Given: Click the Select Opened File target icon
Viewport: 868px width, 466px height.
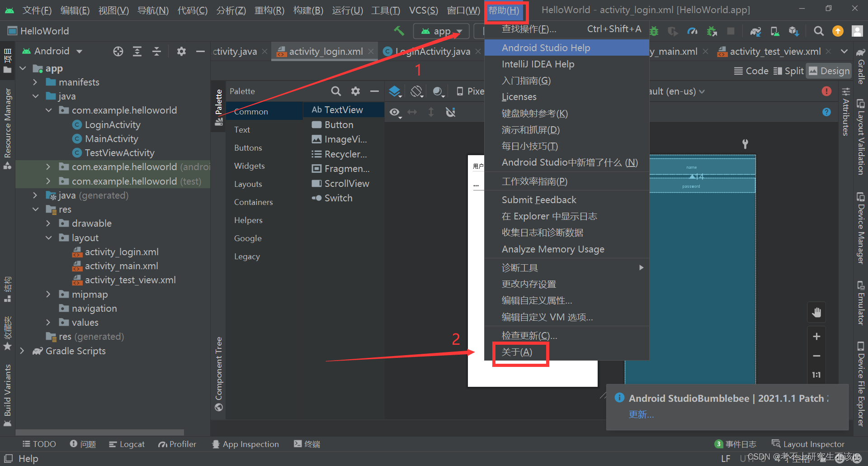Looking at the screenshot, I should [x=118, y=52].
